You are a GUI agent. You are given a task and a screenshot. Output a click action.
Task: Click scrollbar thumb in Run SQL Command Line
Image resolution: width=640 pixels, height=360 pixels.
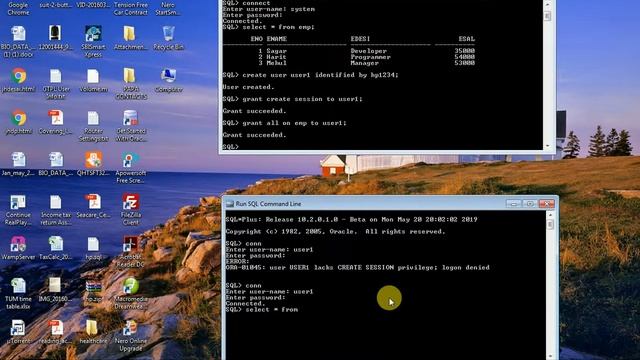click(x=550, y=224)
